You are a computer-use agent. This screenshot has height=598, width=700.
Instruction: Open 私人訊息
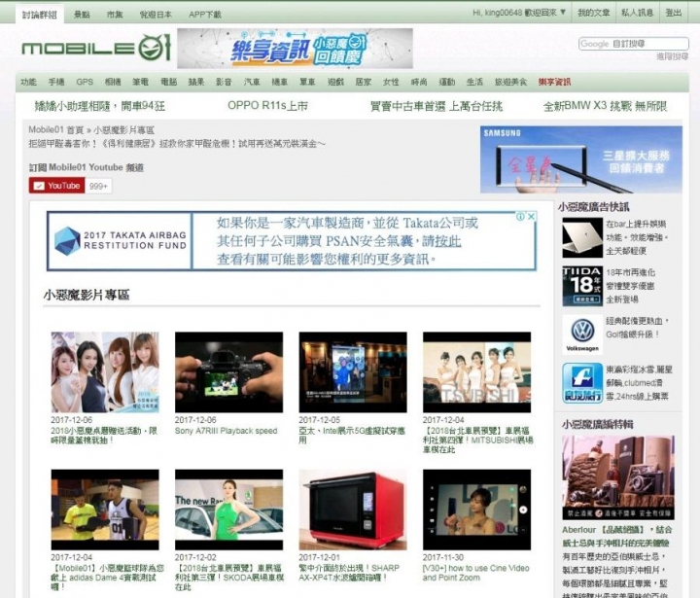tap(638, 13)
